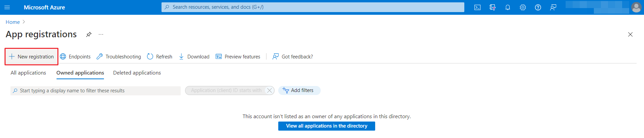Select Troubleshooting in the toolbar
This screenshot has width=644, height=138.
pos(119,57)
